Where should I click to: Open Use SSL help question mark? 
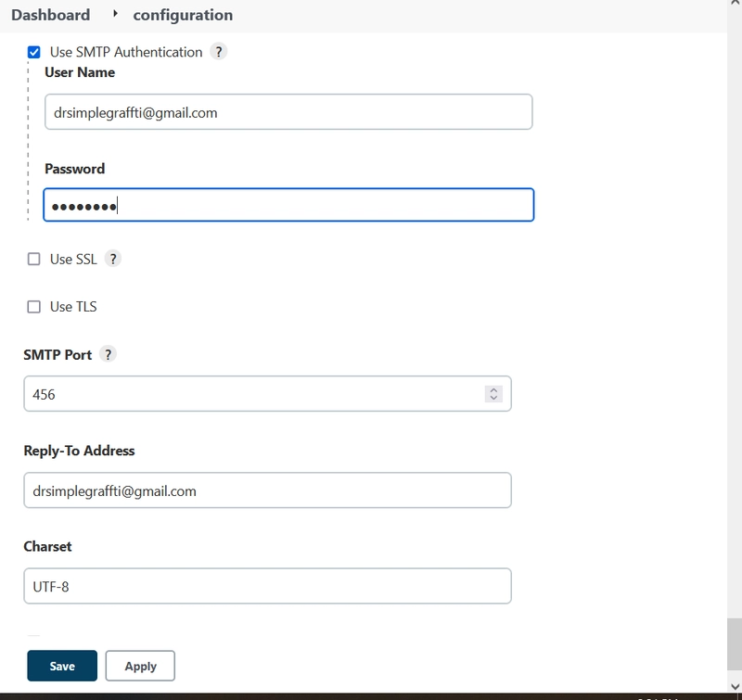112,259
